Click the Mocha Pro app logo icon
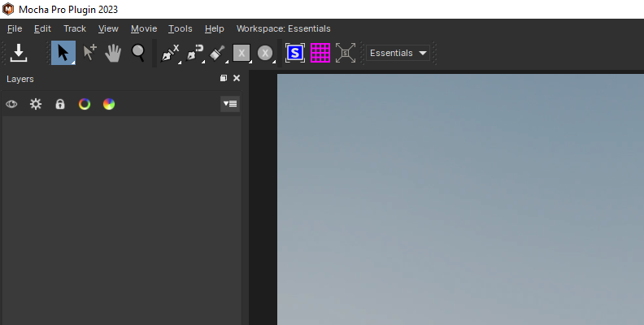 (x=8, y=9)
